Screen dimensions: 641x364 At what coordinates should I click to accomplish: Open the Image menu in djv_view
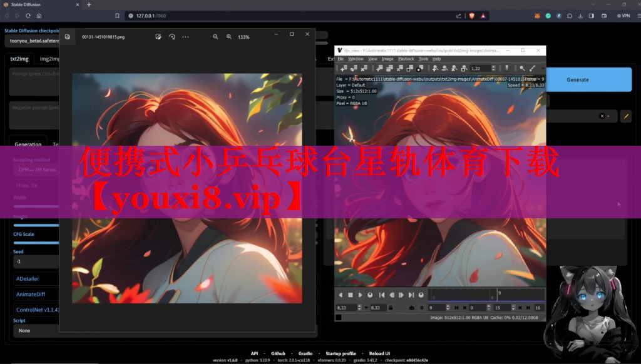click(387, 59)
